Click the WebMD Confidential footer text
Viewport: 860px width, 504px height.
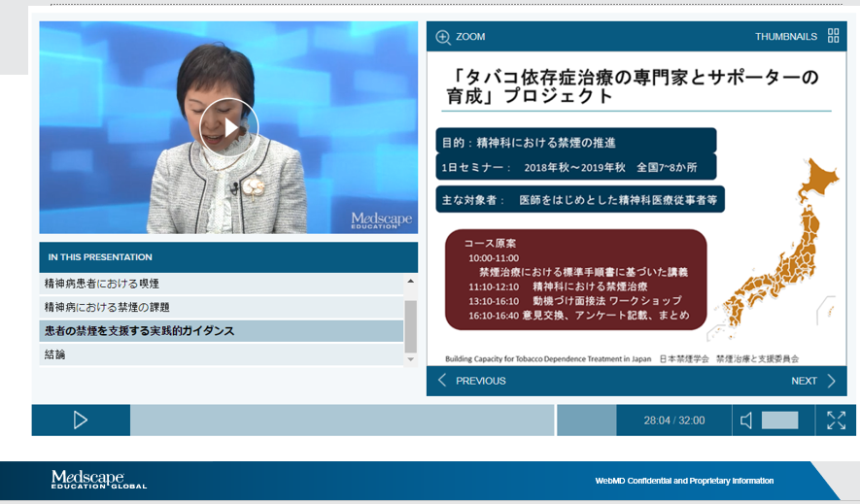click(684, 481)
